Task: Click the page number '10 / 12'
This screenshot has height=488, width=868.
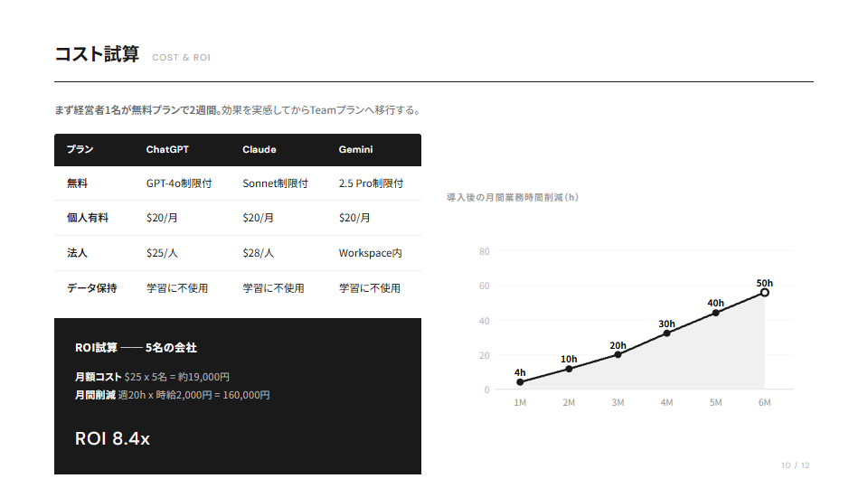Action: click(796, 465)
